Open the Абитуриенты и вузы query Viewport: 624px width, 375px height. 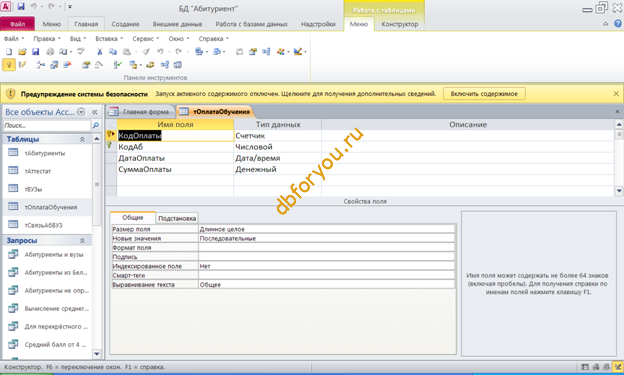click(54, 254)
